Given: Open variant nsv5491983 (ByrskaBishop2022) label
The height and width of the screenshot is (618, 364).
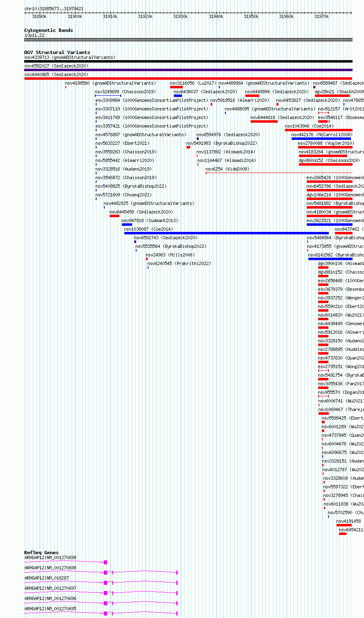Looking at the screenshot, I should (222, 143).
